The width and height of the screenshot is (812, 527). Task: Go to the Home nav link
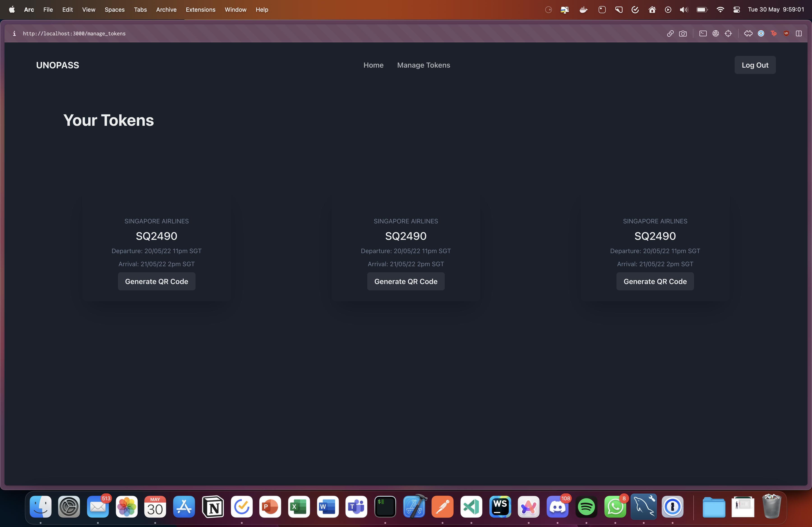click(373, 65)
